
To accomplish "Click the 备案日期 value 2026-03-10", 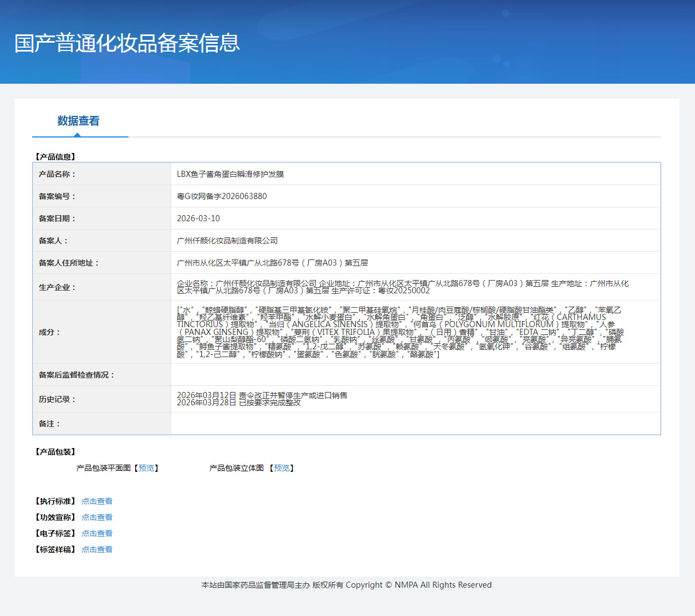I will tap(198, 218).
